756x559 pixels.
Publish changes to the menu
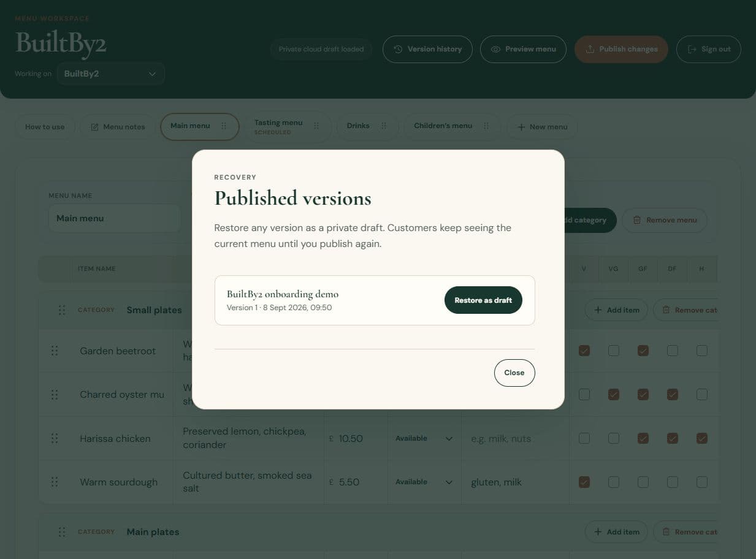click(x=621, y=49)
